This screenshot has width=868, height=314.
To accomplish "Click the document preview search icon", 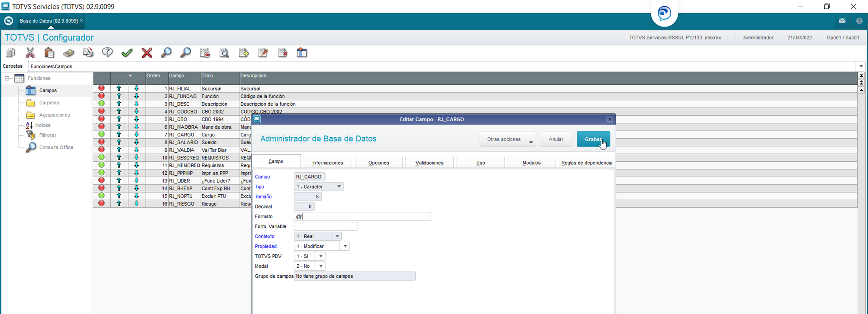I will pos(224,53).
